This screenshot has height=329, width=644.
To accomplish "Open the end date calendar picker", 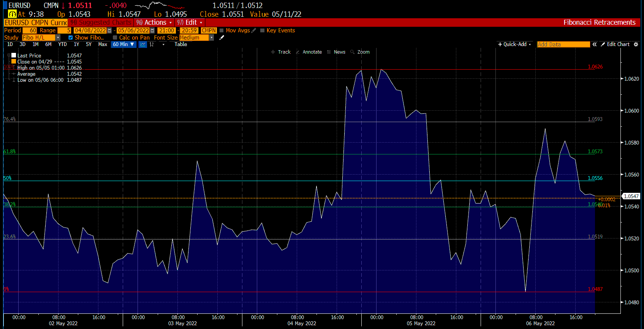I will coord(152,30).
